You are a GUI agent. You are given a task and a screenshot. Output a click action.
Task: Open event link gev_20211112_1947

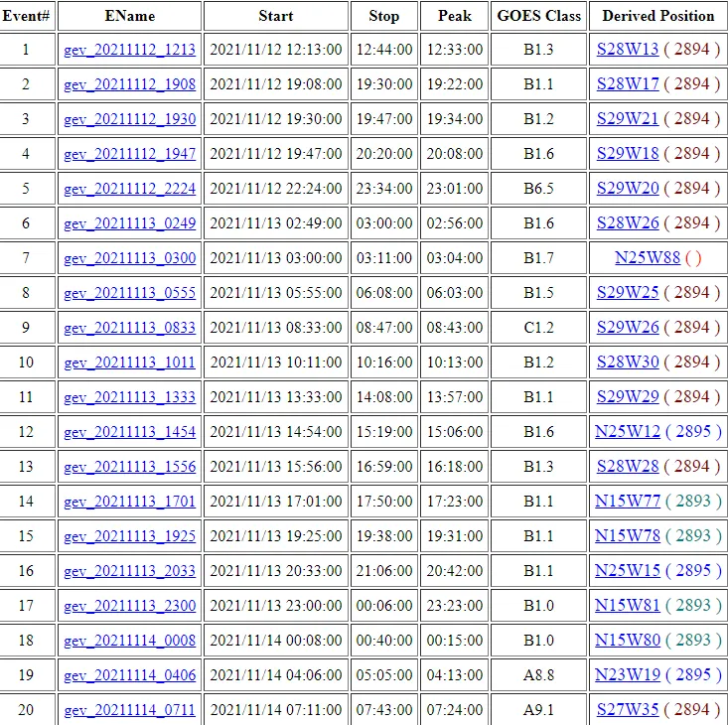click(x=129, y=154)
